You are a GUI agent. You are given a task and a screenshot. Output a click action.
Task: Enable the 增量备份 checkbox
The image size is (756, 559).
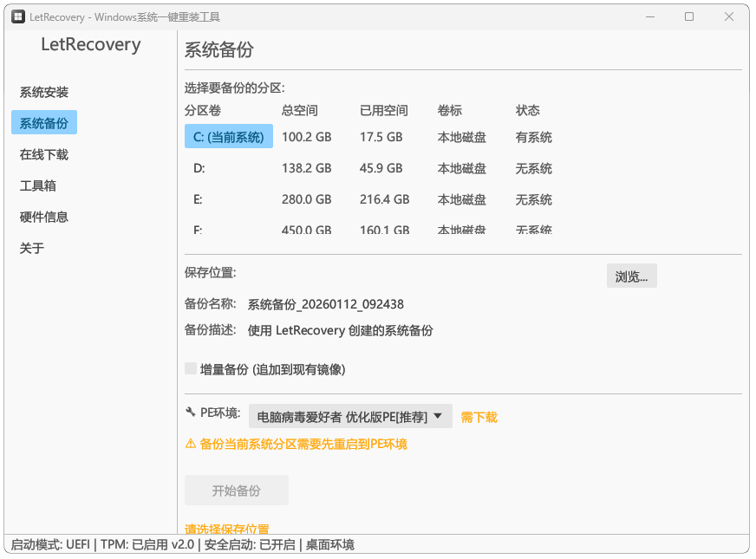click(x=192, y=369)
